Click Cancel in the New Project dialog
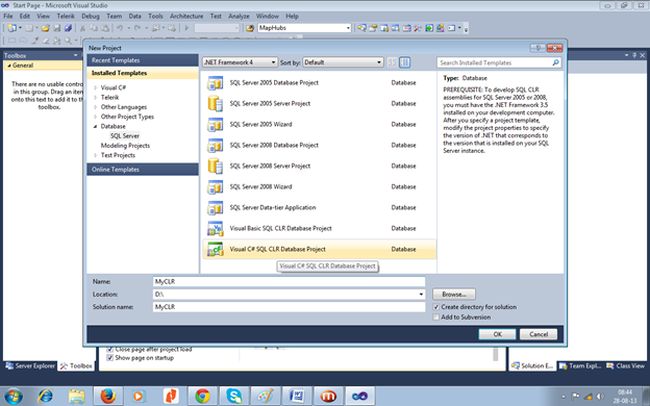This screenshot has width=650, height=406. (x=538, y=334)
